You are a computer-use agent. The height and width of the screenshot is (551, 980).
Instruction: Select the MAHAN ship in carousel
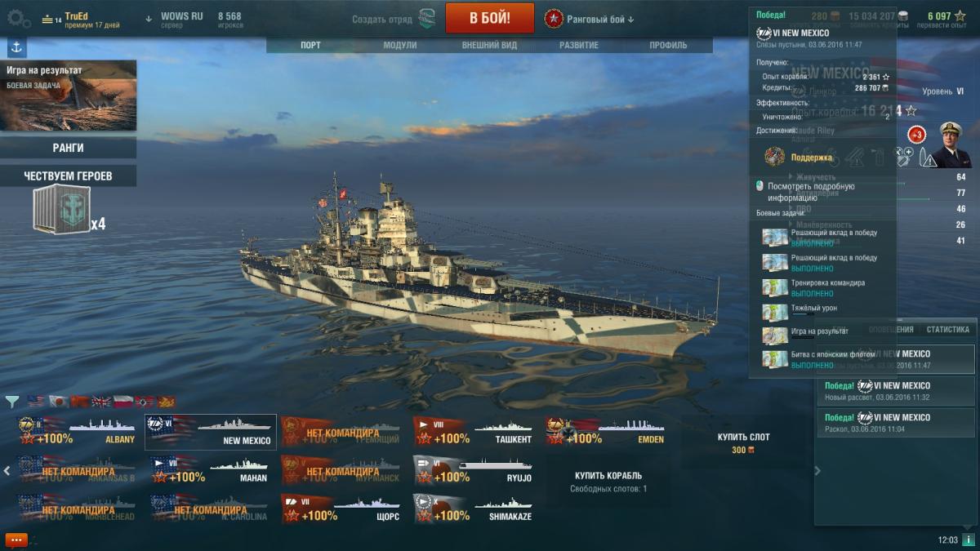tap(209, 470)
